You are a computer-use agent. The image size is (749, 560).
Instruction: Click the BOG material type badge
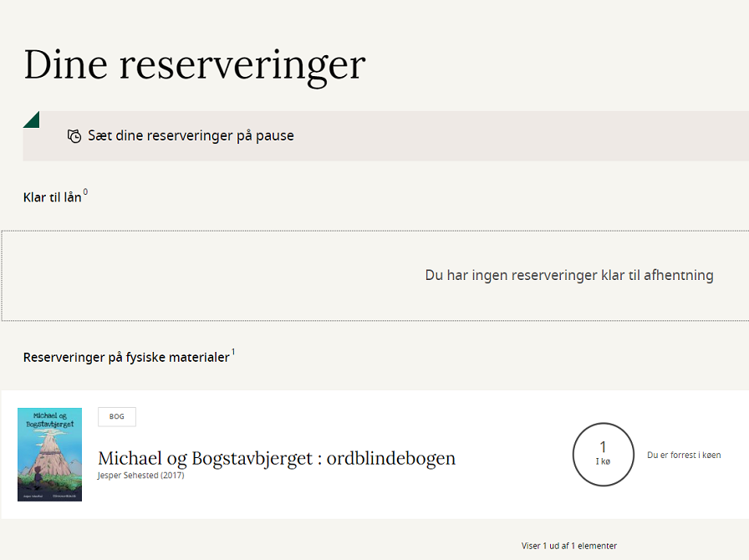click(116, 416)
